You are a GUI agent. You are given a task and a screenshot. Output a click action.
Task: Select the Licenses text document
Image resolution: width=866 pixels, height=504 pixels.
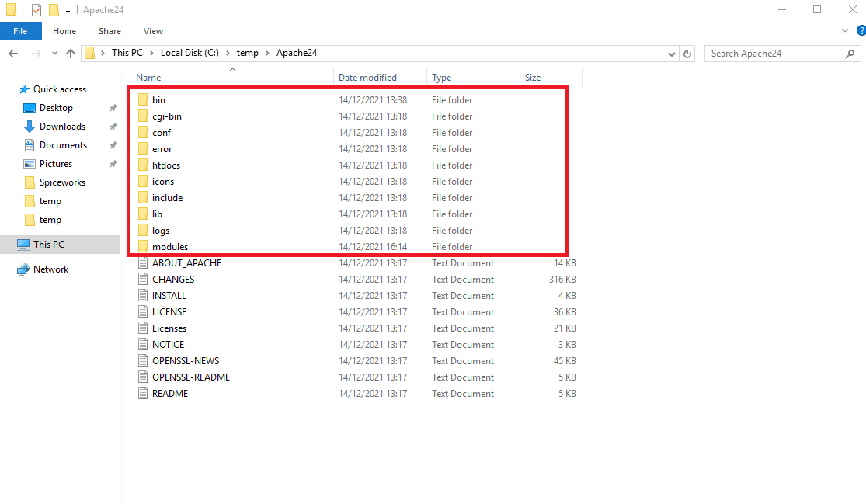pos(169,328)
